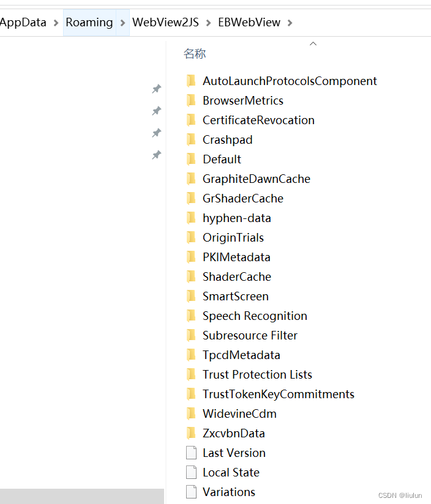Click the Default folder icon
431x504 pixels.
pyautogui.click(x=191, y=159)
